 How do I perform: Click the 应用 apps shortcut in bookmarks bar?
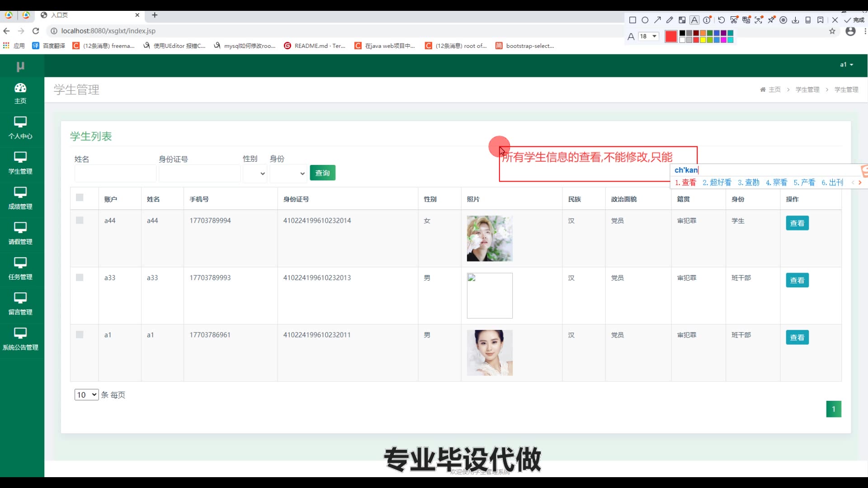14,46
